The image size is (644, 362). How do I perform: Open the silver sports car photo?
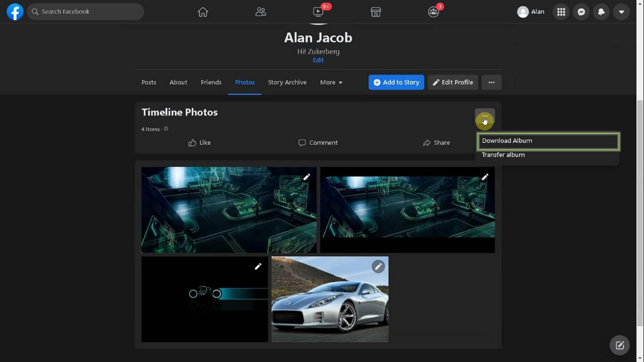[x=330, y=299]
